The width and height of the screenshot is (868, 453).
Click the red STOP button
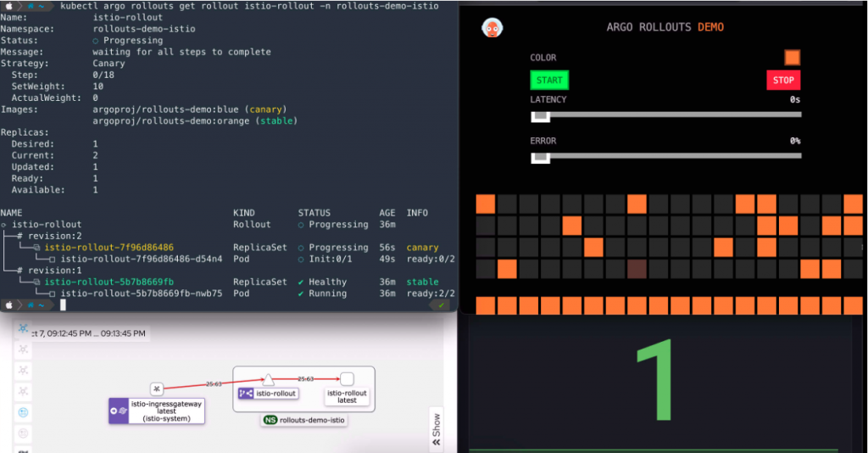783,81
